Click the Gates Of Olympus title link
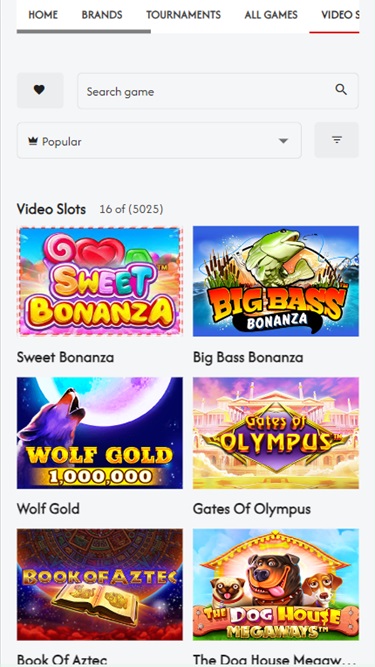The image size is (375, 667). pyautogui.click(x=252, y=509)
